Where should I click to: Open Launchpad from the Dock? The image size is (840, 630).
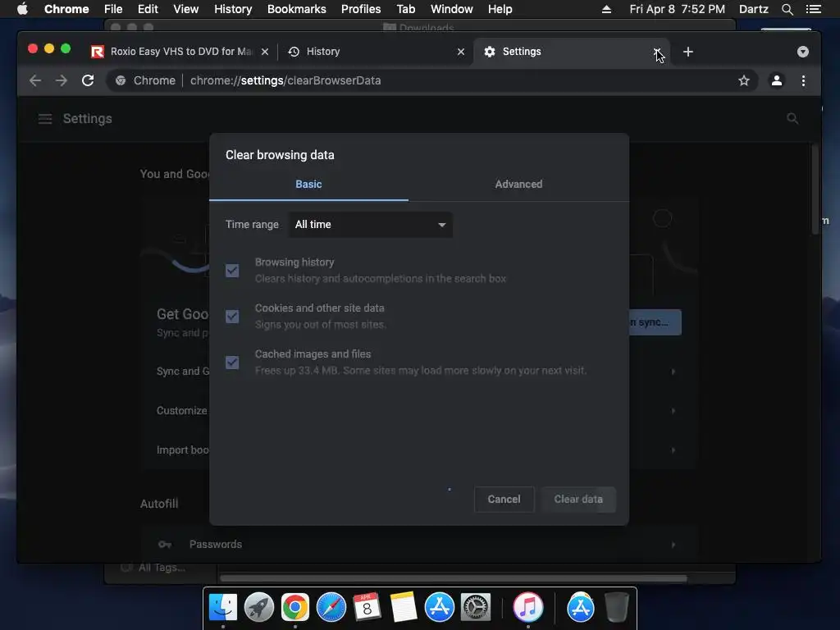click(x=258, y=607)
